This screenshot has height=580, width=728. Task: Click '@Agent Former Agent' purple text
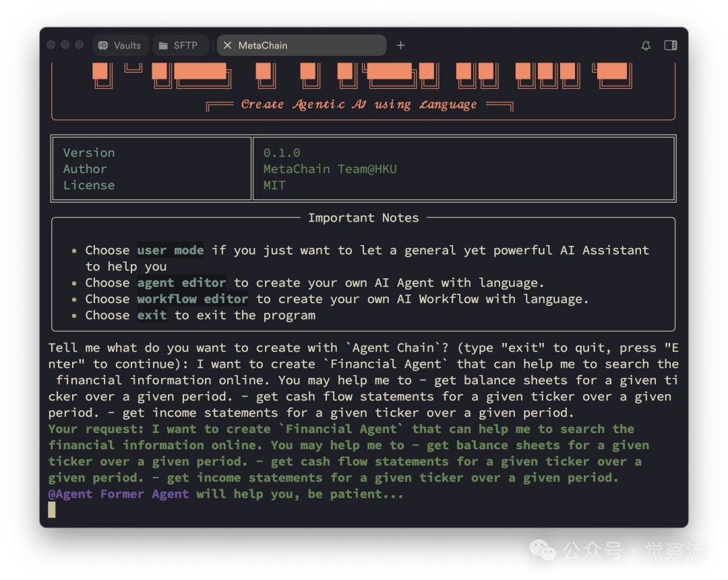click(119, 494)
